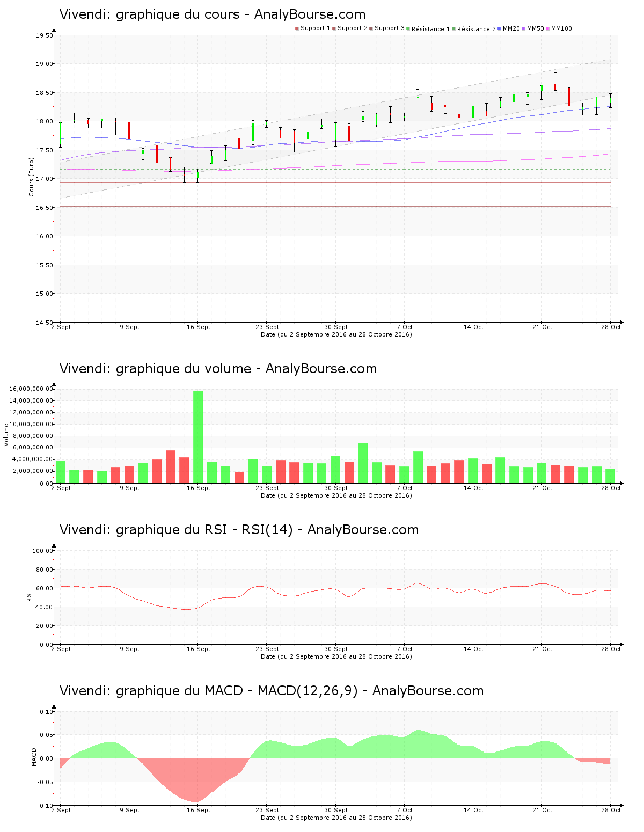Screen dimensions: 644x832
Task: Select the 'Support 3' legend label
Action: (x=390, y=28)
